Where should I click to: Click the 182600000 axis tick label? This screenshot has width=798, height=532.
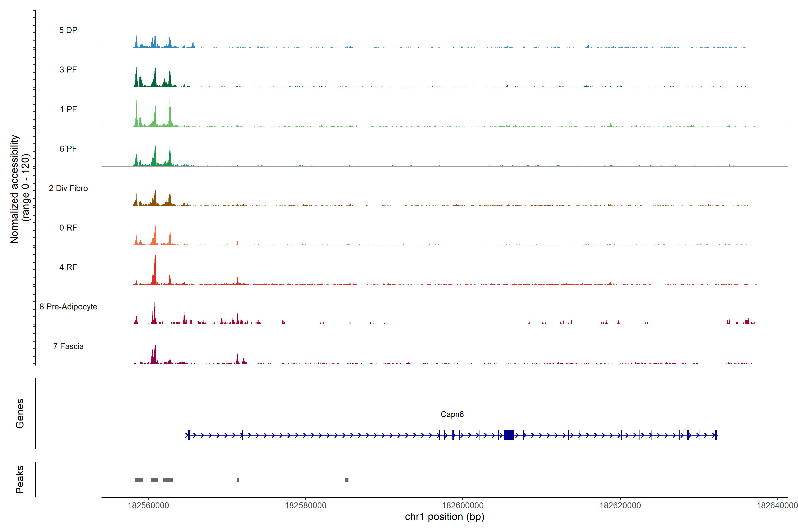[463, 505]
